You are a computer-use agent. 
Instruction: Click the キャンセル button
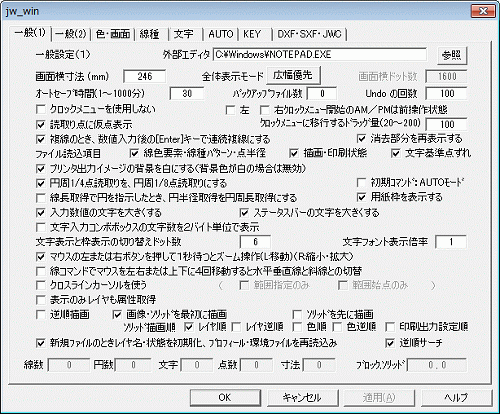[302, 397]
